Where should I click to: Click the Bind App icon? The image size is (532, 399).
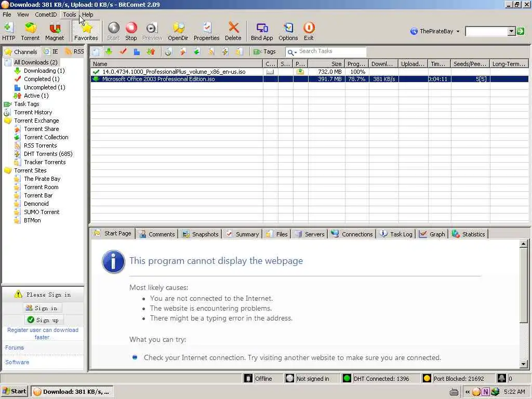tap(262, 31)
